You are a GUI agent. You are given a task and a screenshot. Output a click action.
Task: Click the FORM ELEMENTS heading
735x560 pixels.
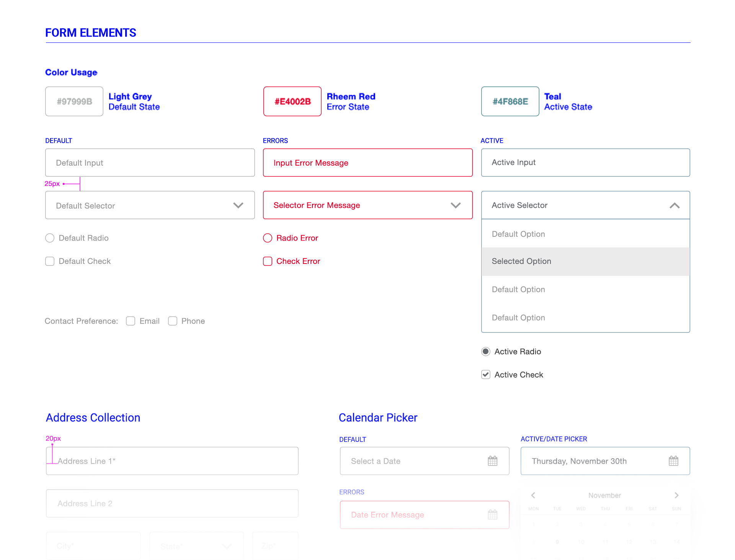pyautogui.click(x=90, y=33)
